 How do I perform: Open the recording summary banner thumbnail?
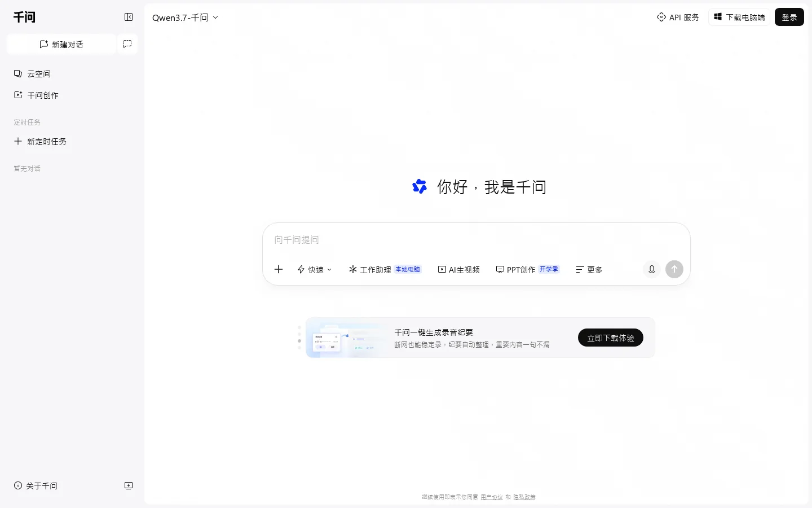(347, 338)
